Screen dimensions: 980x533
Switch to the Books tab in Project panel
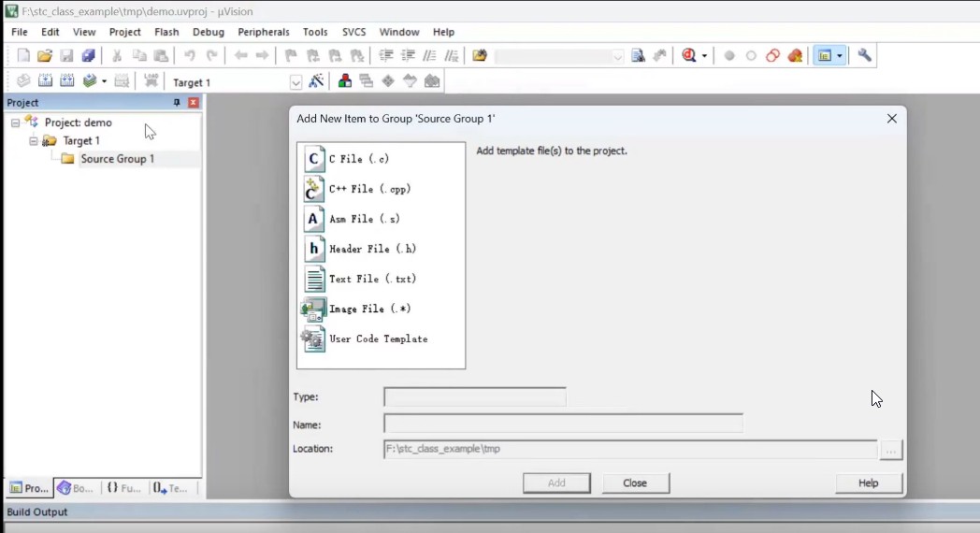pos(76,488)
